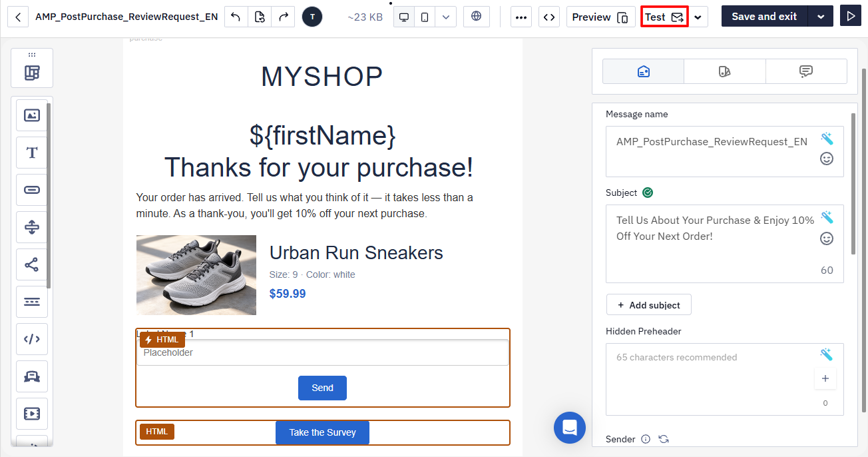Click the refresh icon next to Sender
868x457 pixels.
click(664, 439)
